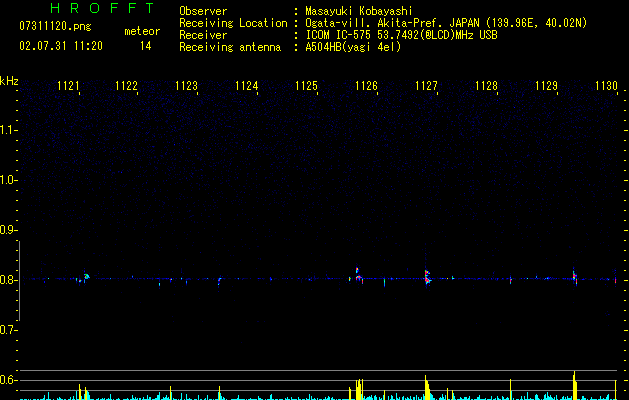
Task: Click the tallest yellow spike in intensity graph
Action: click(x=574, y=385)
